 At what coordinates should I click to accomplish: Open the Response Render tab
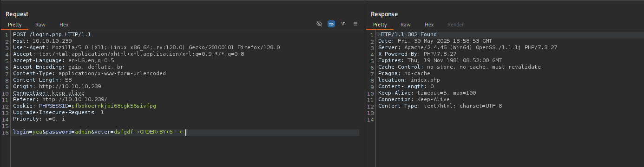click(455, 25)
